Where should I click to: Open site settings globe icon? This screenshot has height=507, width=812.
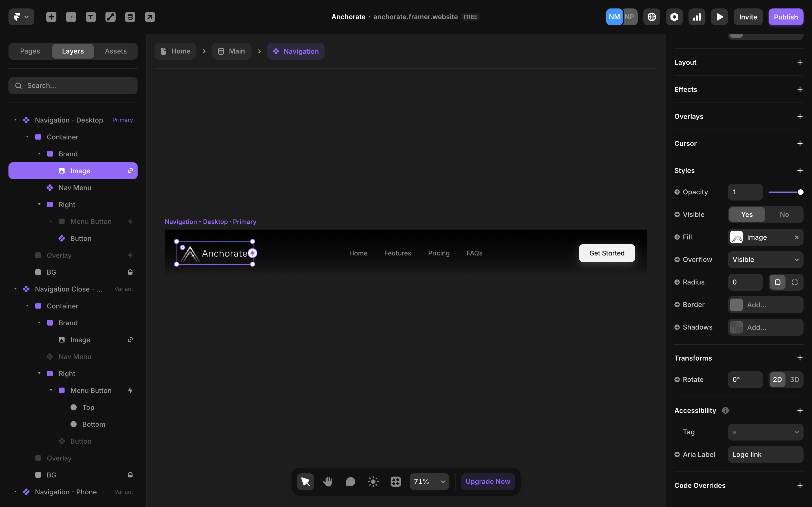point(652,17)
